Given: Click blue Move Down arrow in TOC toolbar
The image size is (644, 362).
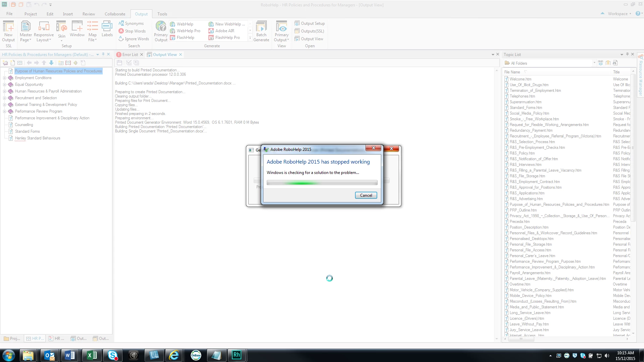Looking at the screenshot, I should coord(51,63).
